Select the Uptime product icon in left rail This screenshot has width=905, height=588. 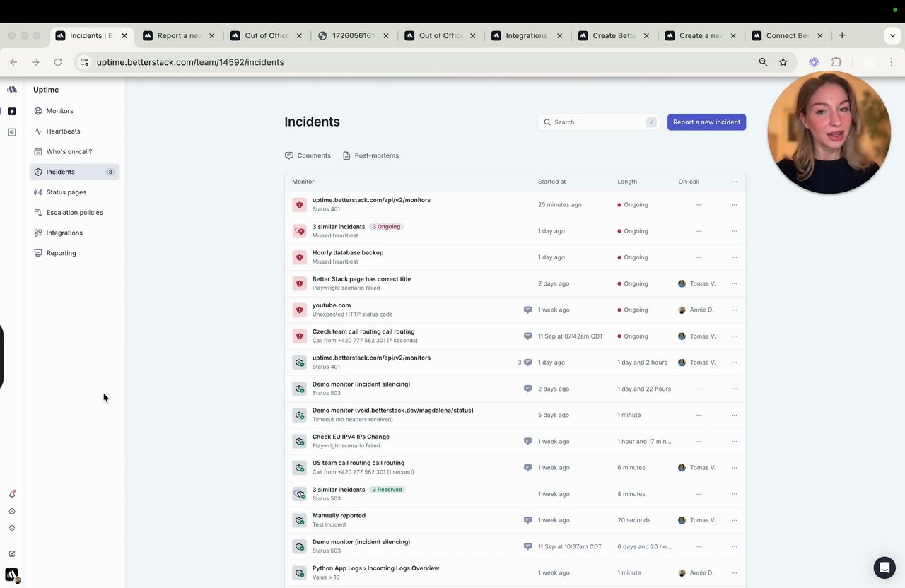click(x=12, y=111)
